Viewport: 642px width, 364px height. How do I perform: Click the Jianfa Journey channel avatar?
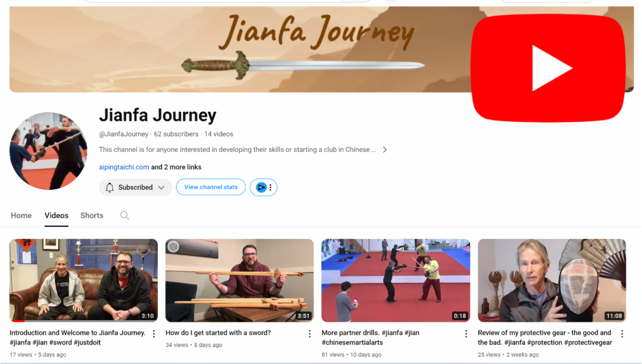(48, 151)
